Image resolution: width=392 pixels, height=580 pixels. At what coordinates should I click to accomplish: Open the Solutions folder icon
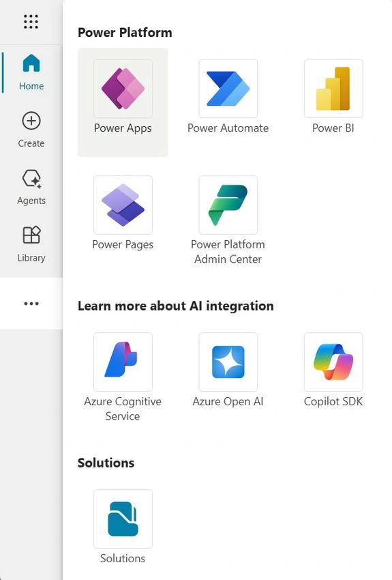123,519
